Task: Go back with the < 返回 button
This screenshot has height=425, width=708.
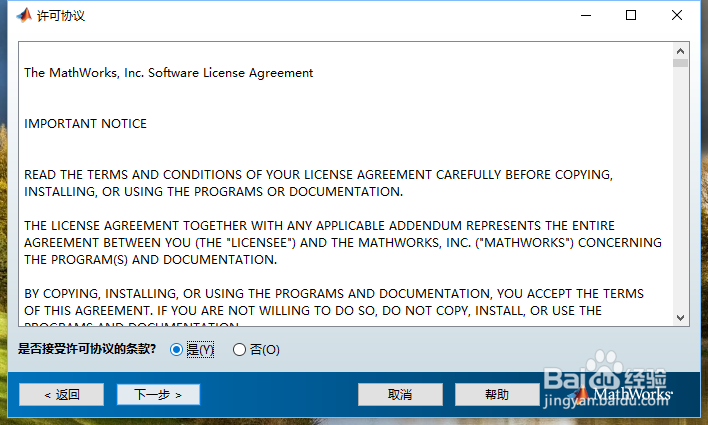Action: tap(61, 394)
